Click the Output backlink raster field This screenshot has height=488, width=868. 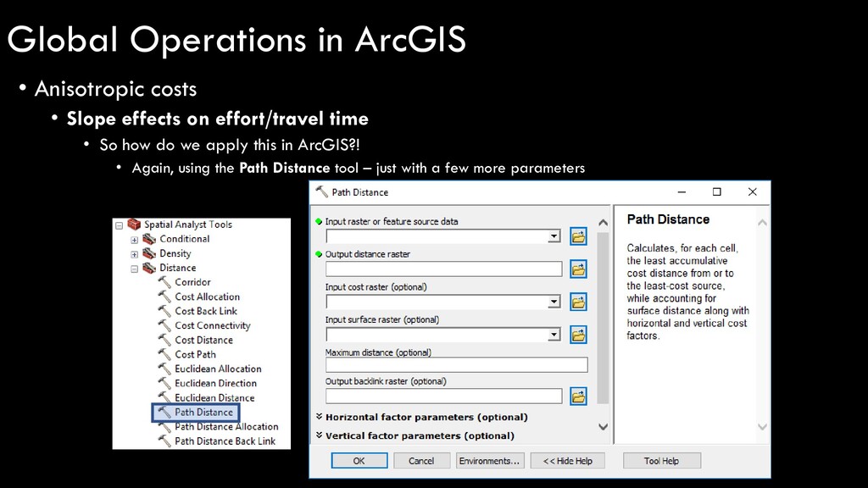click(x=444, y=396)
